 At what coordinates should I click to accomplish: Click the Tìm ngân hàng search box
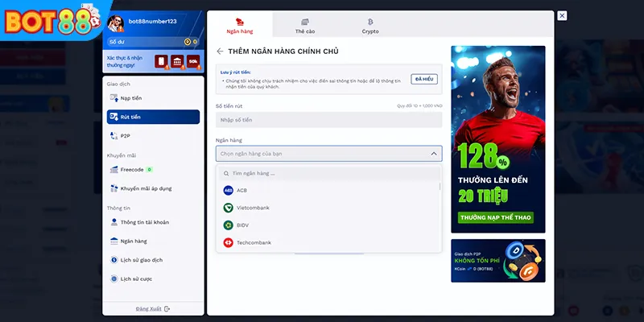coord(328,173)
